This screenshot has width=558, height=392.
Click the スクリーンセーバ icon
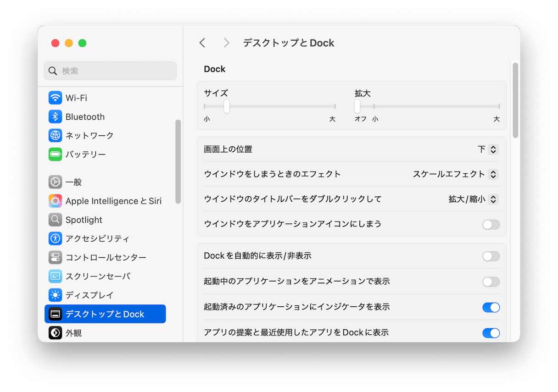pos(55,276)
